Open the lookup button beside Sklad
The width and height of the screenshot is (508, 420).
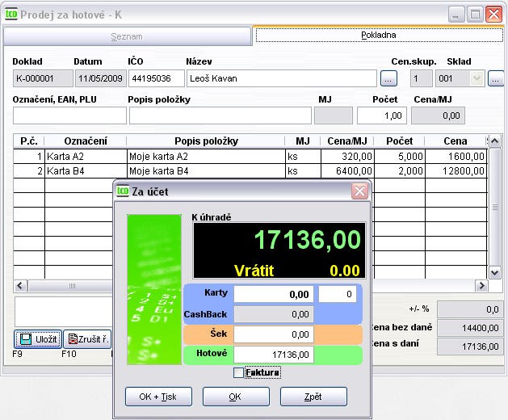pos(496,78)
